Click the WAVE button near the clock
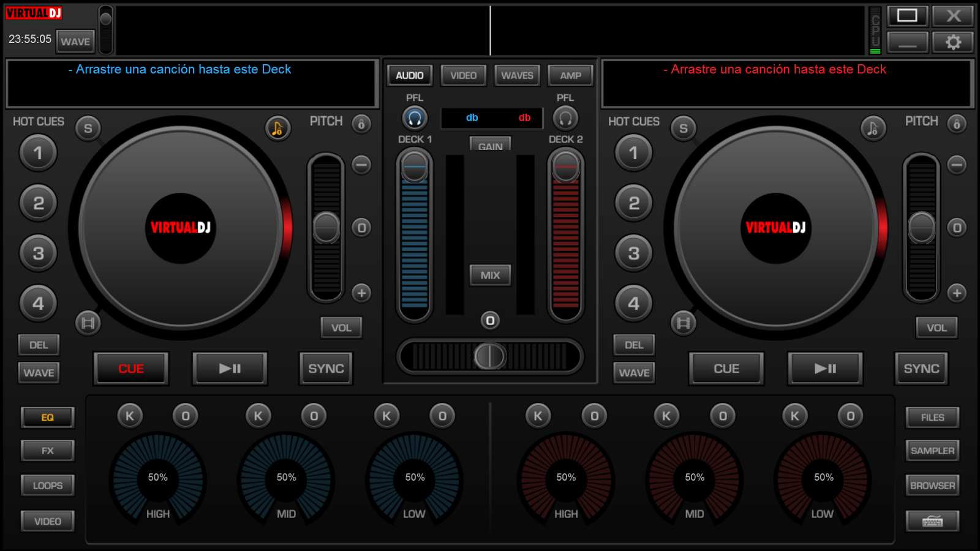This screenshot has width=980, height=551. 75,41
